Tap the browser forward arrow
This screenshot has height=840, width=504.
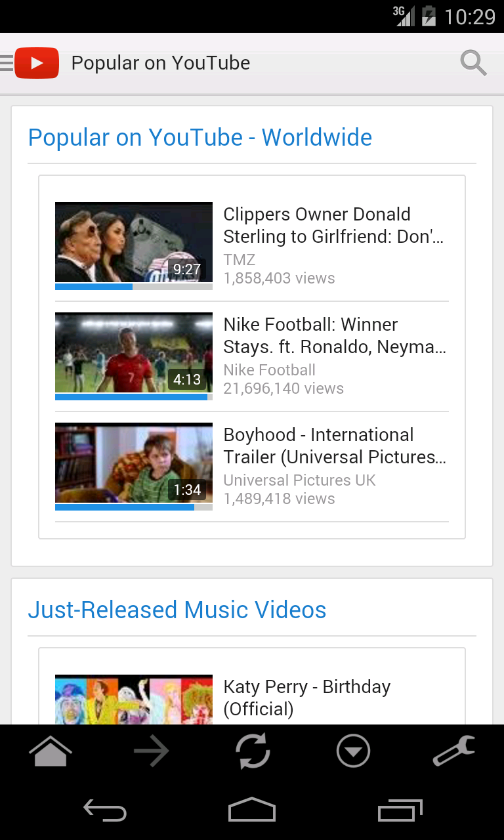(x=152, y=751)
